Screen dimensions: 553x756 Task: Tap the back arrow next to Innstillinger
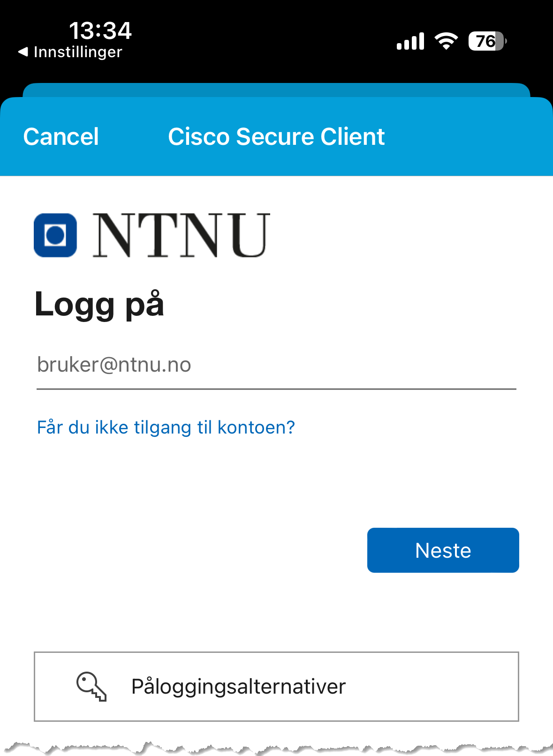pyautogui.click(x=23, y=52)
